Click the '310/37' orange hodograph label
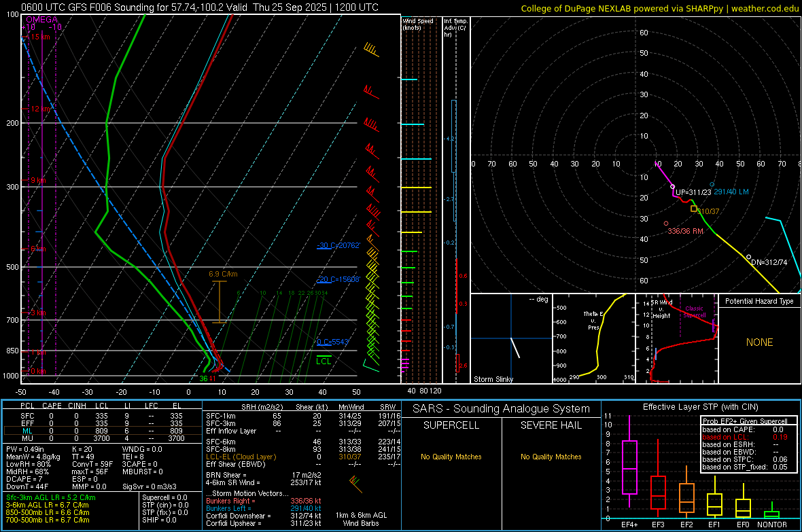The image size is (802, 532). (x=708, y=211)
